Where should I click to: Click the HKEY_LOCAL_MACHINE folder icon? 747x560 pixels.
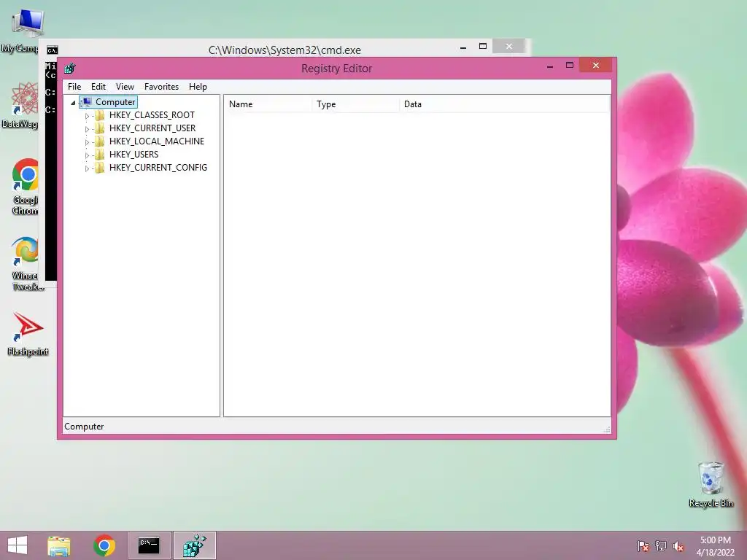(x=99, y=141)
